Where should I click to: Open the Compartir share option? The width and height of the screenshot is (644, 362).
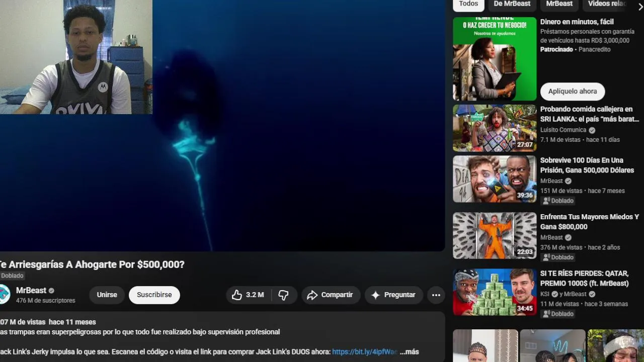point(331,295)
